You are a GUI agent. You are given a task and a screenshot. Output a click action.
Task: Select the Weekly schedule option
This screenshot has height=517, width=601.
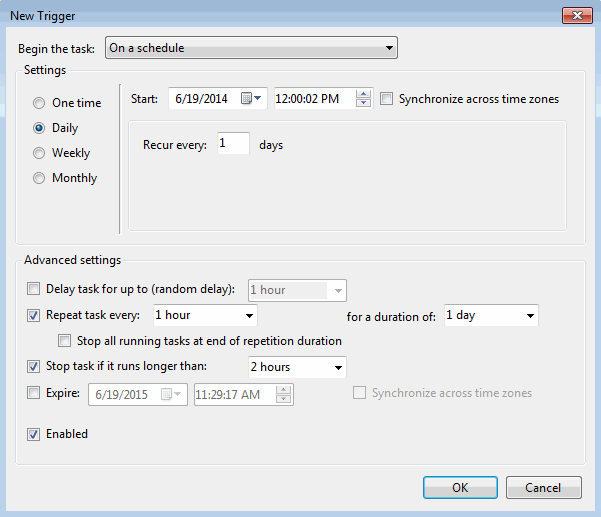[x=40, y=153]
